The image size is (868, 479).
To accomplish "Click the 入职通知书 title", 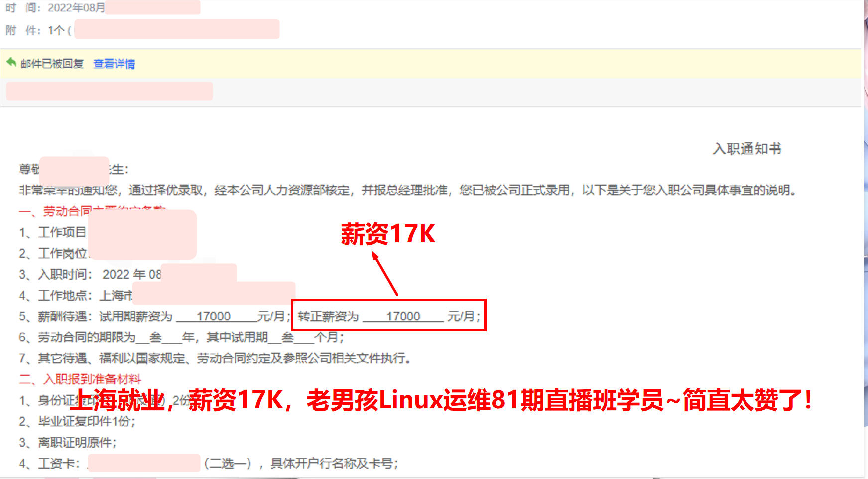I will 747,149.
